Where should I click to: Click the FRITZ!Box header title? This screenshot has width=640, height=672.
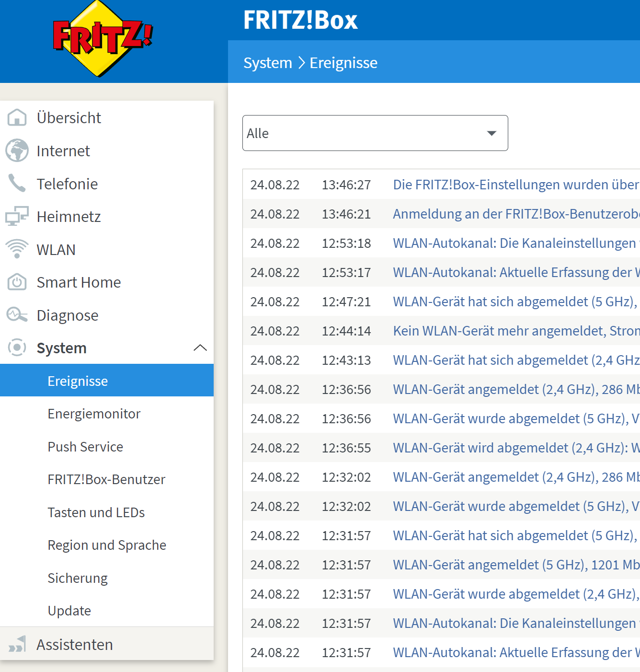300,20
